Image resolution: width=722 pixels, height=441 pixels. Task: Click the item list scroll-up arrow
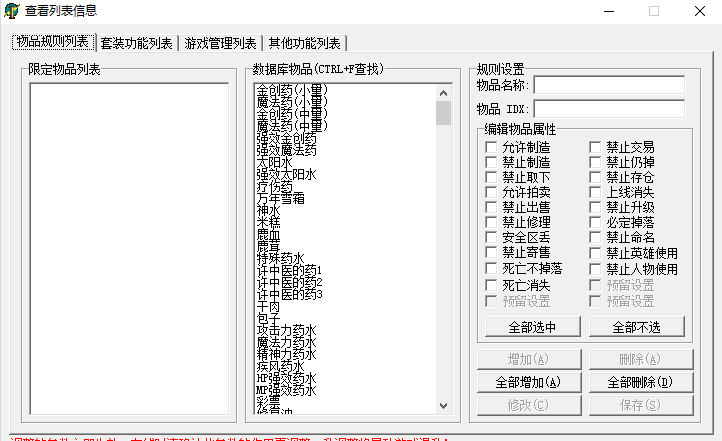(x=443, y=91)
